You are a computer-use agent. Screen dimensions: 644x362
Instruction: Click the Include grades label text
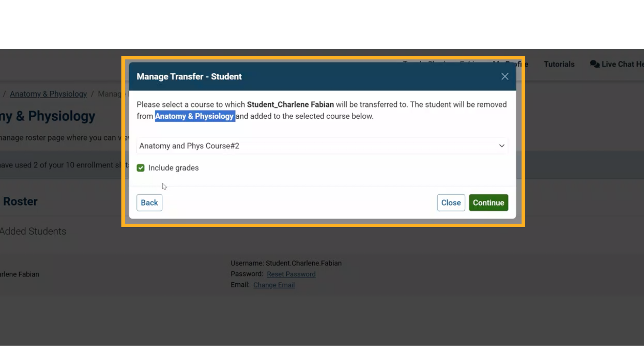(x=173, y=168)
